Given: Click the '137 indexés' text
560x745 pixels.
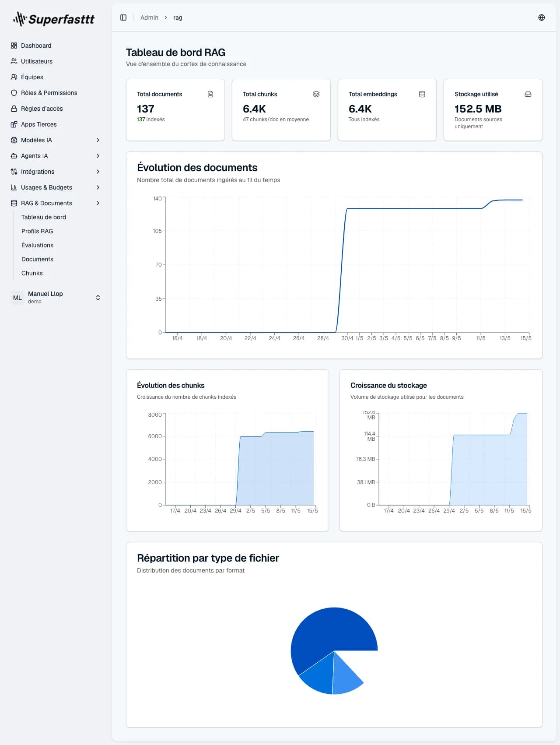Looking at the screenshot, I should (151, 119).
